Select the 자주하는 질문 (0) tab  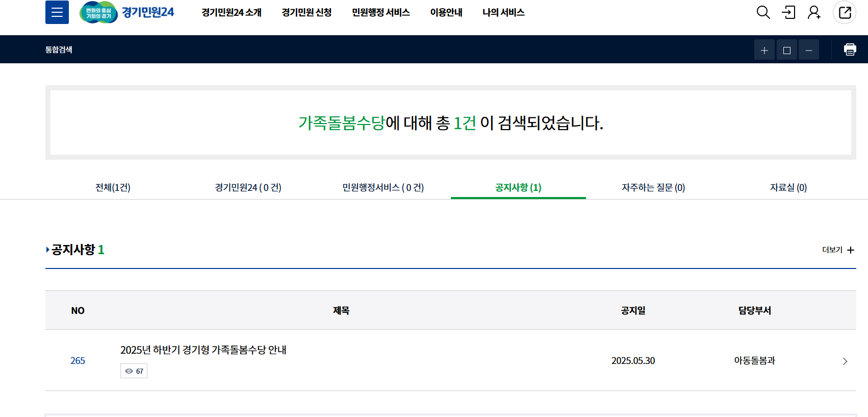click(x=653, y=187)
